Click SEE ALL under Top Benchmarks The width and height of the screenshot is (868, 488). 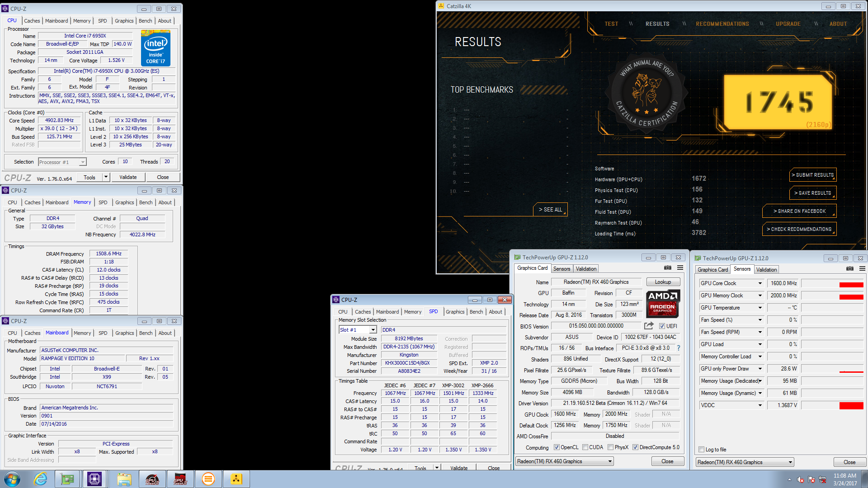550,210
